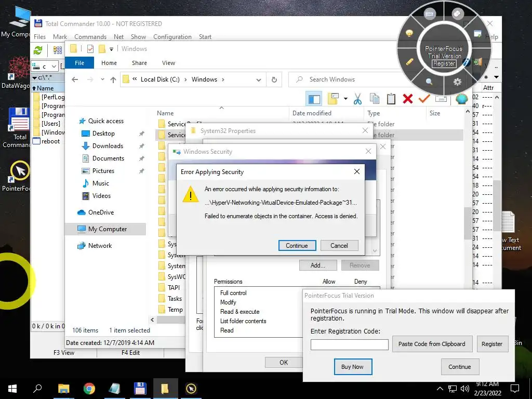Open the quick access toolbar customize arrow
Screen dimensions: 532x399
click(x=111, y=49)
